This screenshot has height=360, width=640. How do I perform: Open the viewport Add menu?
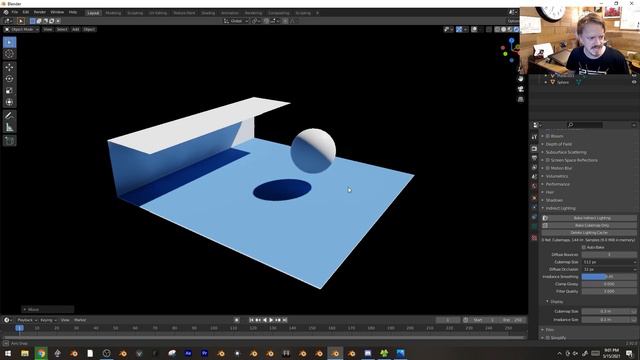coord(76,29)
